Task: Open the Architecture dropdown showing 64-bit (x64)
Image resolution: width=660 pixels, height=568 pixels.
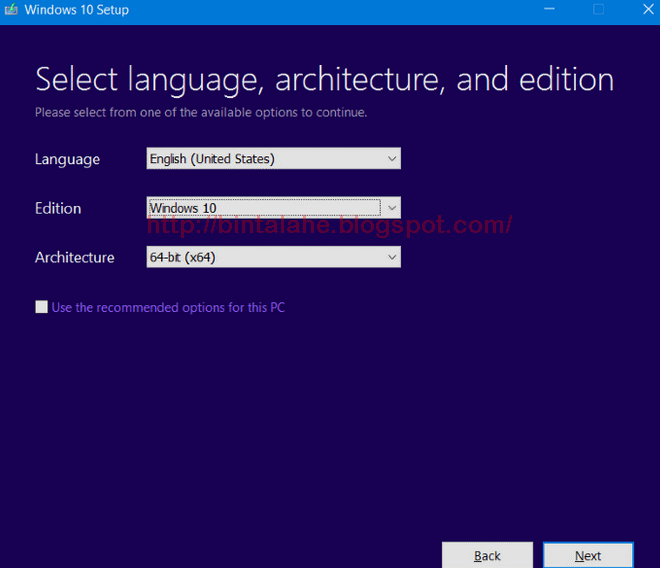Action: (274, 257)
